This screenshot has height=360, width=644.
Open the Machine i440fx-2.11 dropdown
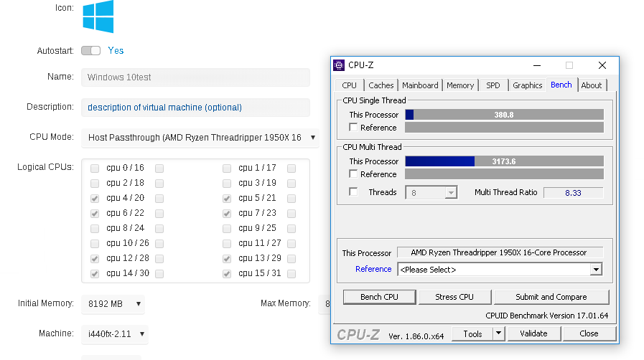click(x=115, y=333)
